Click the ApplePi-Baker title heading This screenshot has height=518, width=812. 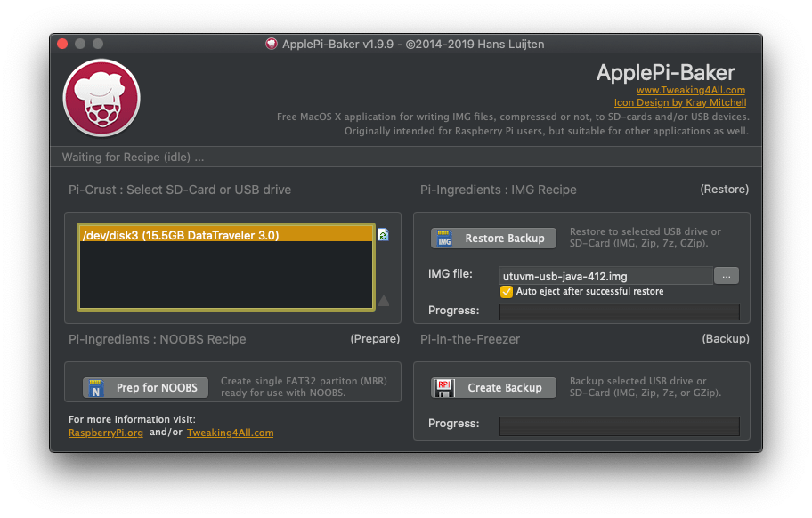(665, 73)
